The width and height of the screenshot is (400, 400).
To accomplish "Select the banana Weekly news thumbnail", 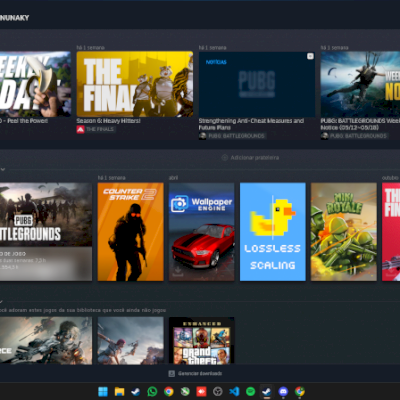I will (x=35, y=84).
